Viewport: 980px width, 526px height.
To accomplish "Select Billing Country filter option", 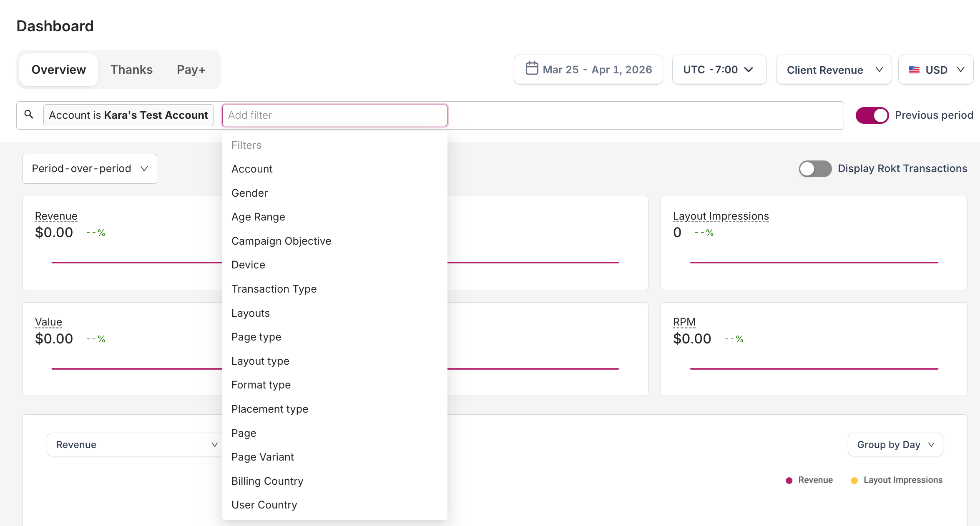I will 267,481.
